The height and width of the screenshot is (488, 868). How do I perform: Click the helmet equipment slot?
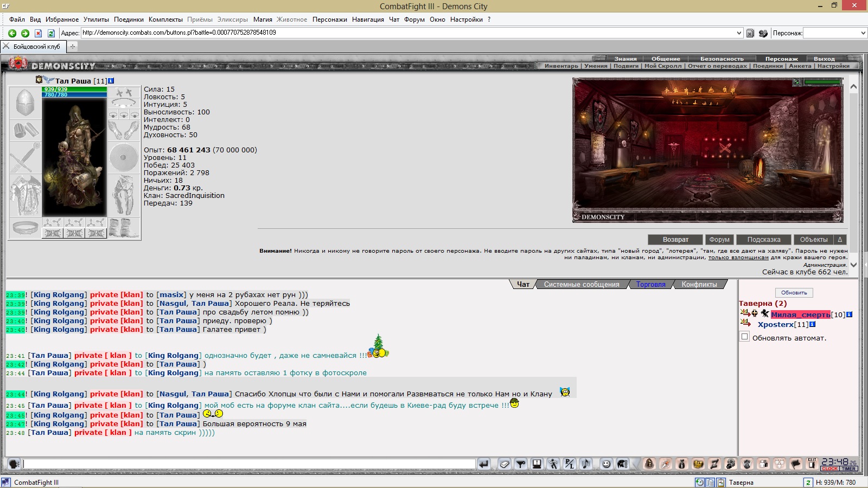pos(25,102)
